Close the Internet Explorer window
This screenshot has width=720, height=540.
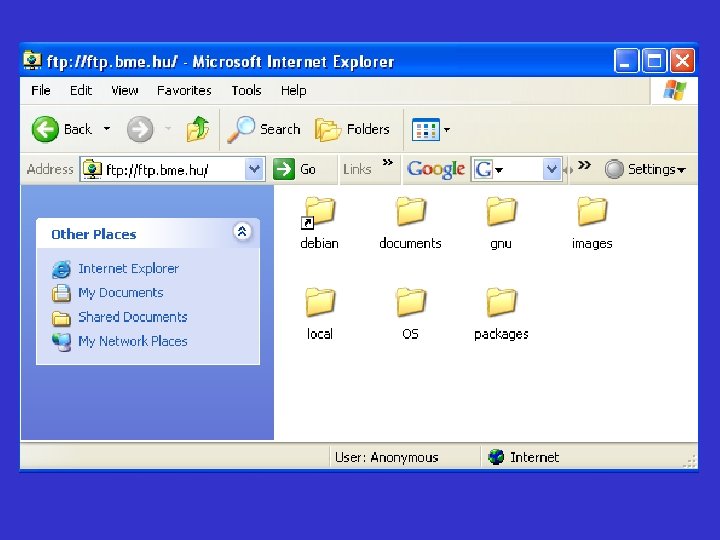tap(682, 61)
